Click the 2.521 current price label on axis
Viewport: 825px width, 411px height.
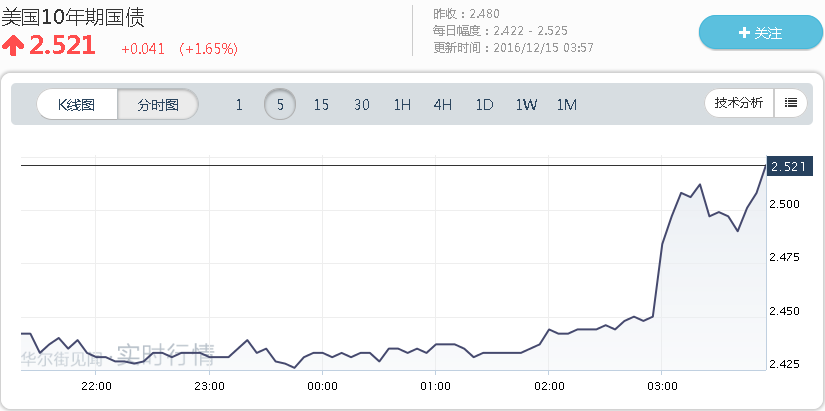tap(786, 166)
